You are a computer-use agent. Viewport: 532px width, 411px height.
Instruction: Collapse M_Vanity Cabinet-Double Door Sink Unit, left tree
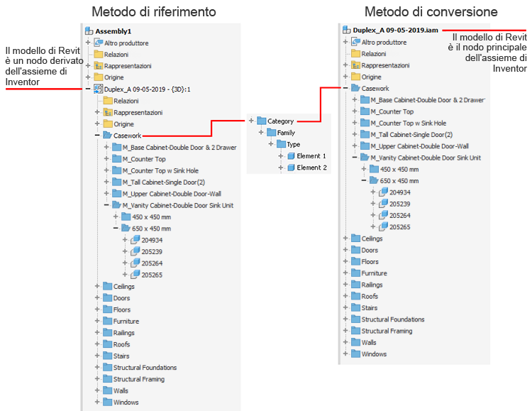click(106, 205)
